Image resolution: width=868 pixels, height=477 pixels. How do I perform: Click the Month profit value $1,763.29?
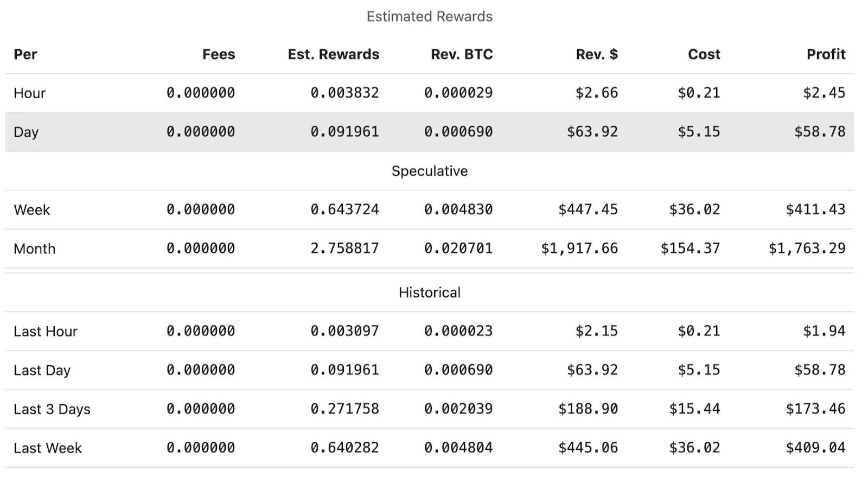pyautogui.click(x=807, y=249)
